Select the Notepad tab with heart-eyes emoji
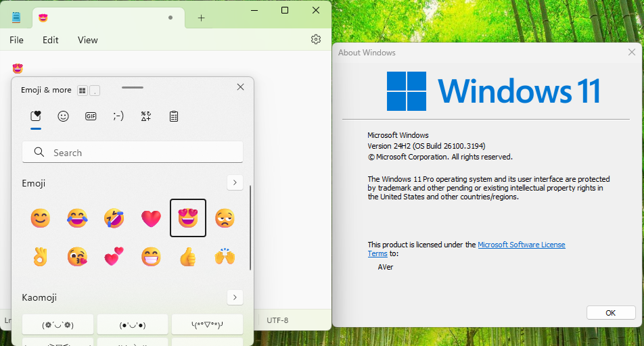 pos(108,18)
